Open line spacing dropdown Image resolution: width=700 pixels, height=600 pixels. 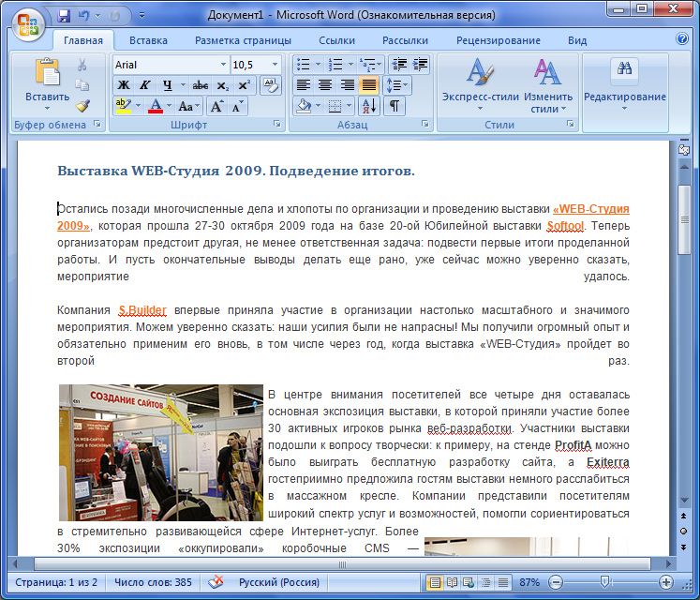396,85
